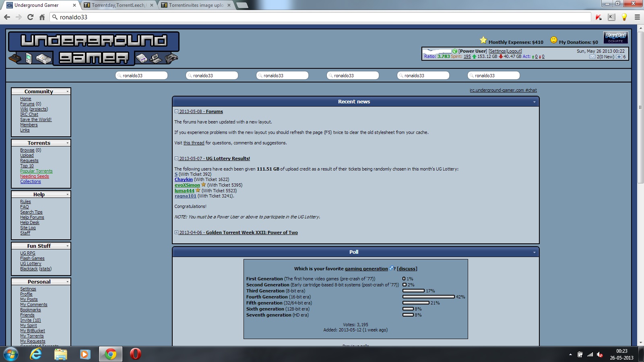Show hidden system tray icons
Screen dimensions: 644x362
pos(570,354)
